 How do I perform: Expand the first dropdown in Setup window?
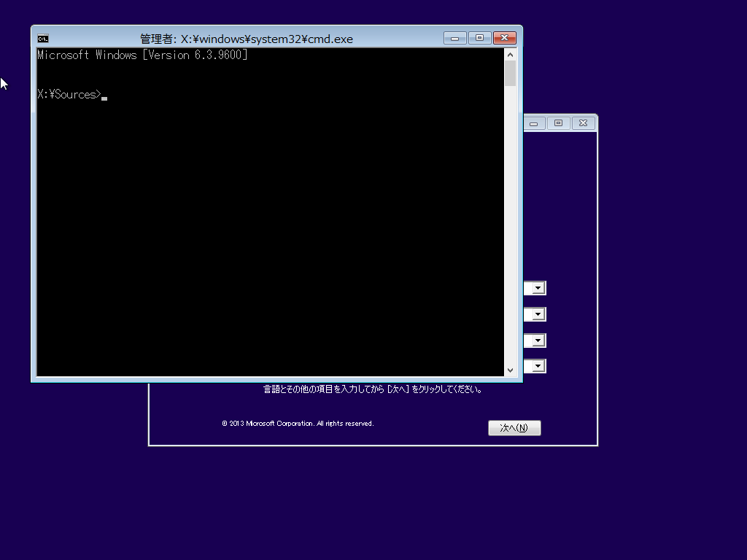538,288
